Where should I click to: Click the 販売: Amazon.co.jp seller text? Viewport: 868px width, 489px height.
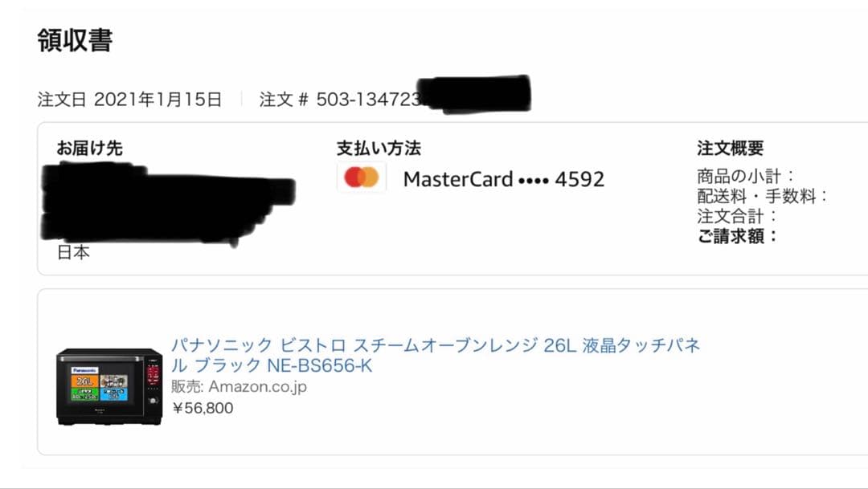pos(239,387)
